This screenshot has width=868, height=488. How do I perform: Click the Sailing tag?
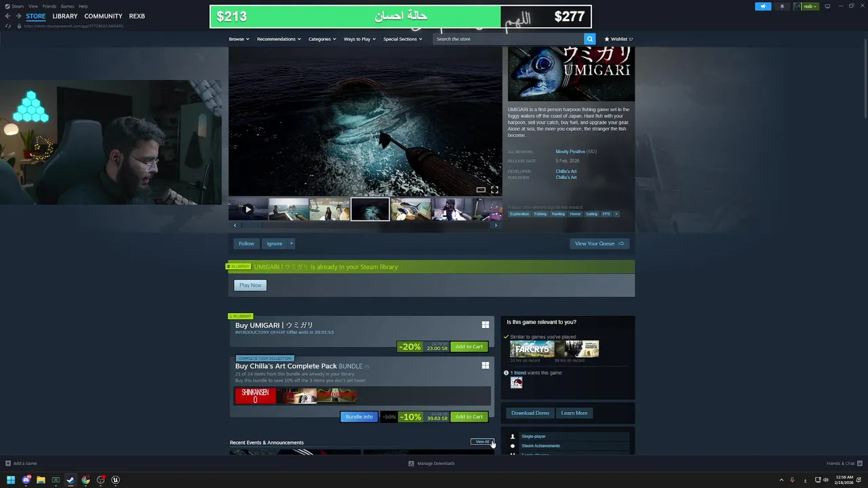[x=592, y=214]
